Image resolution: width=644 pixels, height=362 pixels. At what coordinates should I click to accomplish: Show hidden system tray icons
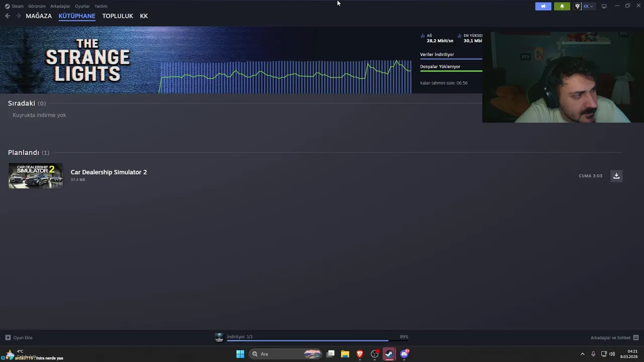(583, 354)
